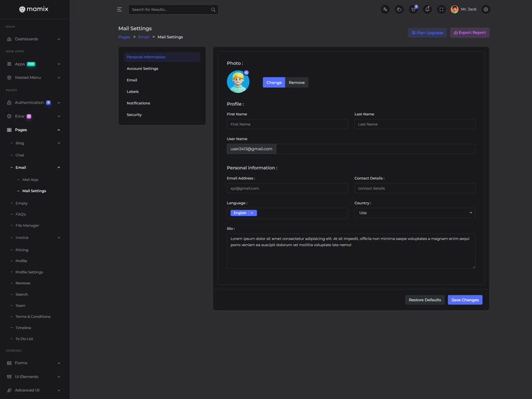Image resolution: width=532 pixels, height=399 pixels.
Task: Remove the English language tag
Action: point(252,213)
